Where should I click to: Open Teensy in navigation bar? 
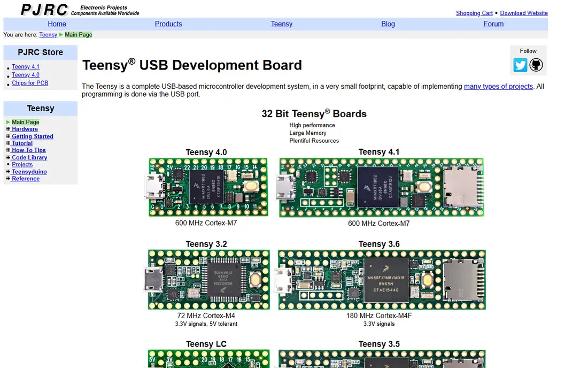282,24
